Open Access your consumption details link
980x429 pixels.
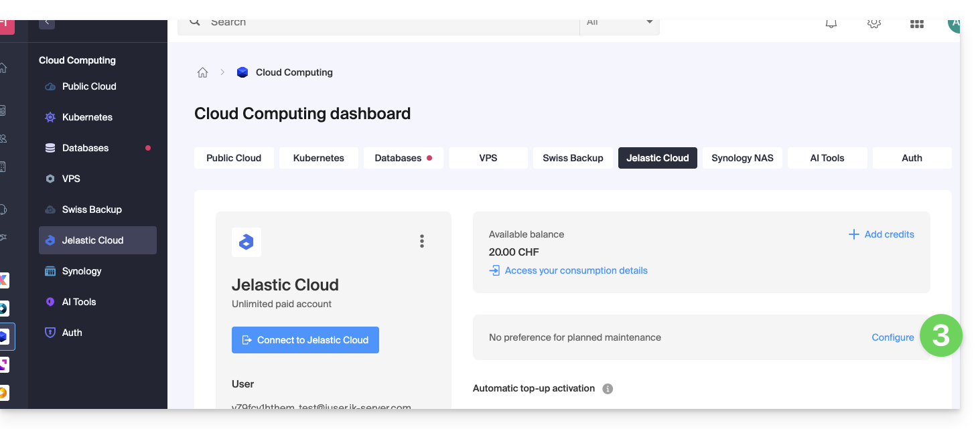point(575,270)
